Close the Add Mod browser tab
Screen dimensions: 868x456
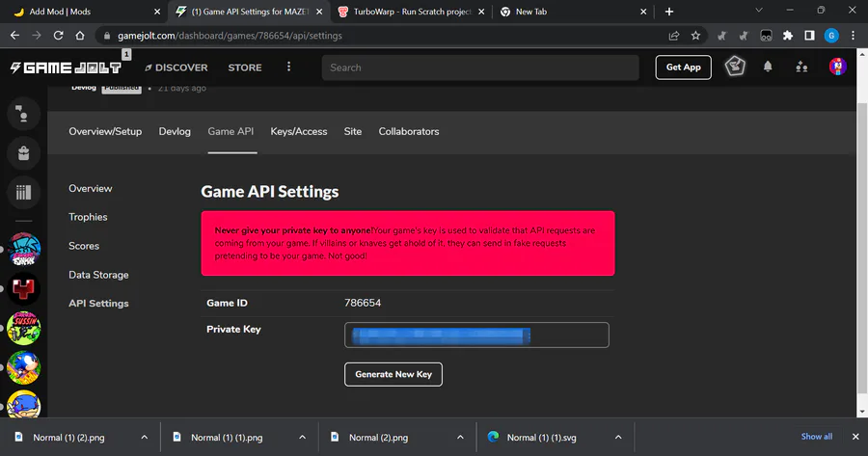(156, 11)
